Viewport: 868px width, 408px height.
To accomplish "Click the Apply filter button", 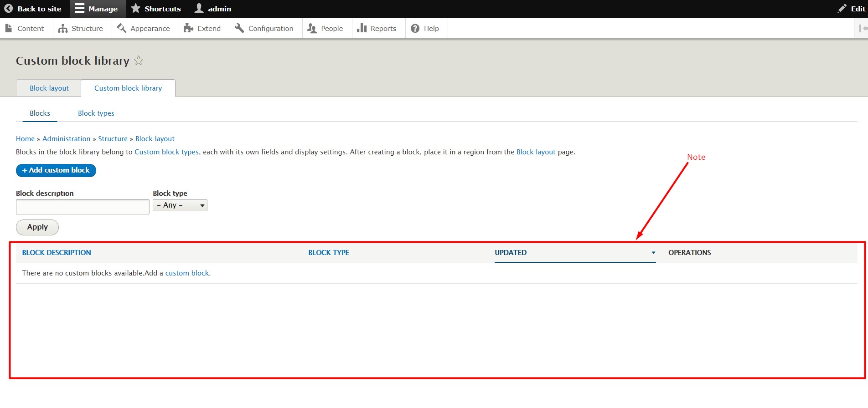I will [x=37, y=227].
